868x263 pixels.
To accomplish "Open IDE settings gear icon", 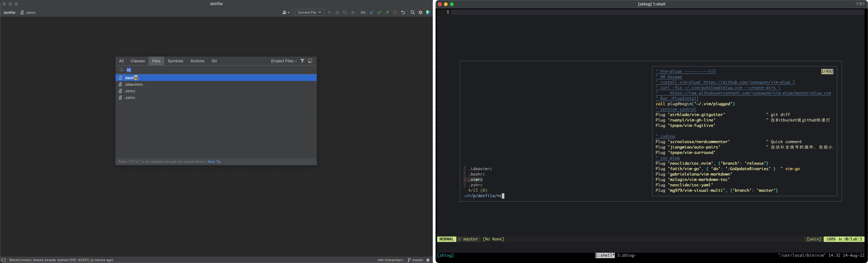I will coord(420,12).
